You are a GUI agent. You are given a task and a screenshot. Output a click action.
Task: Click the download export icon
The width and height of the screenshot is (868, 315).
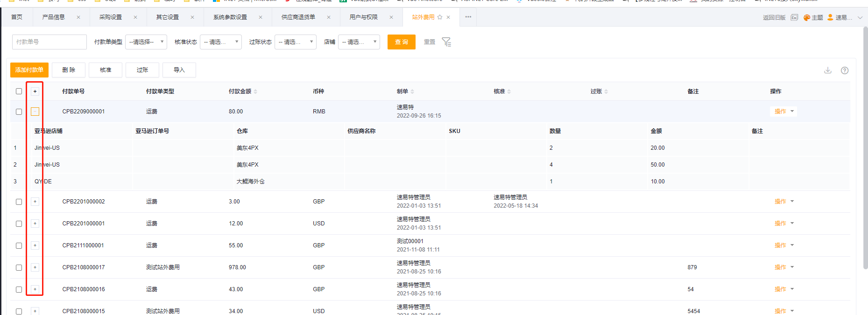828,70
